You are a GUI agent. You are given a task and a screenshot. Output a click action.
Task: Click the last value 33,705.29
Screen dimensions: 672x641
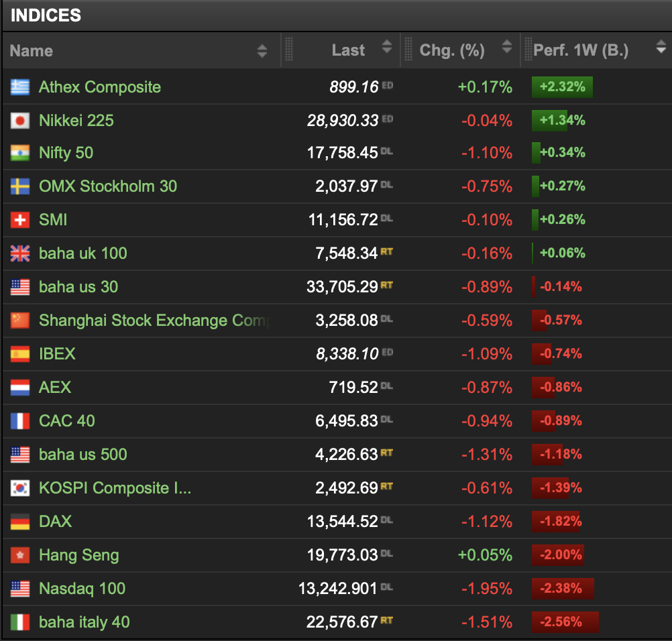[343, 287]
